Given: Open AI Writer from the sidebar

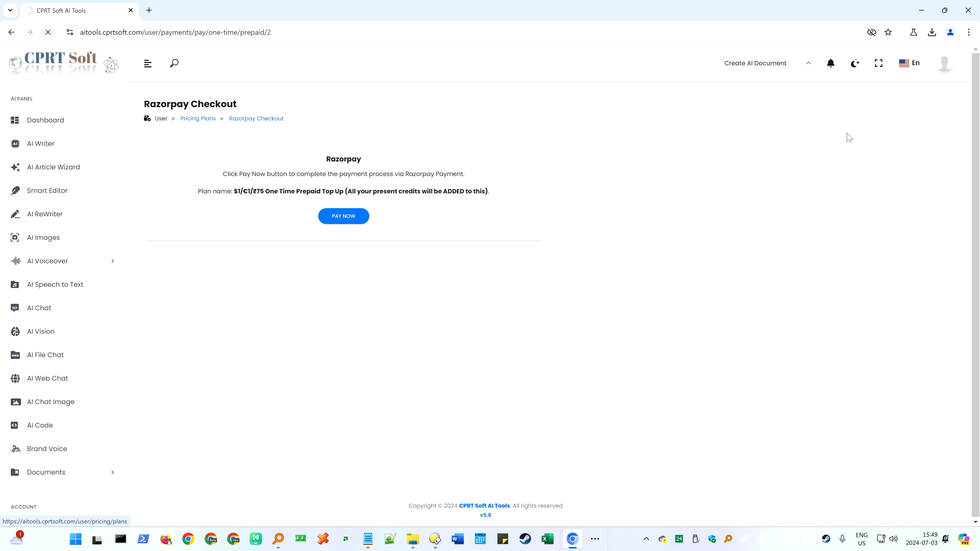Looking at the screenshot, I should tap(41, 144).
